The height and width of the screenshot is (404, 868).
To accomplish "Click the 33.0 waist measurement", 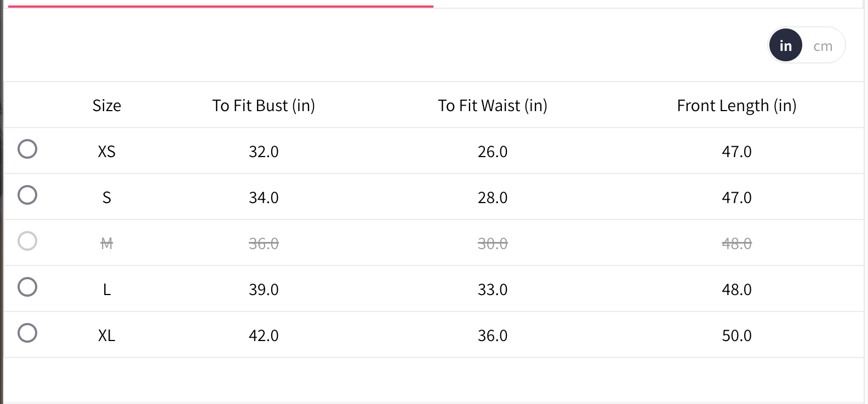I will [x=492, y=290].
